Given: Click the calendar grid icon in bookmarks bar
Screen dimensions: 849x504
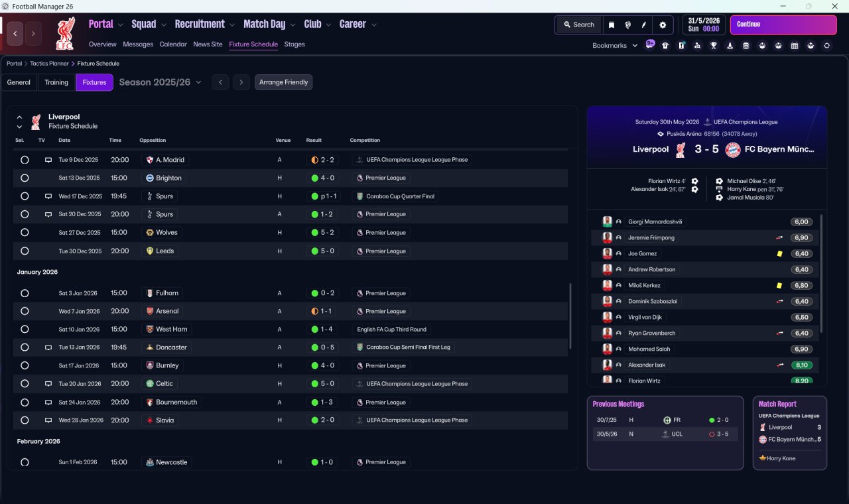Looking at the screenshot, I should [795, 46].
